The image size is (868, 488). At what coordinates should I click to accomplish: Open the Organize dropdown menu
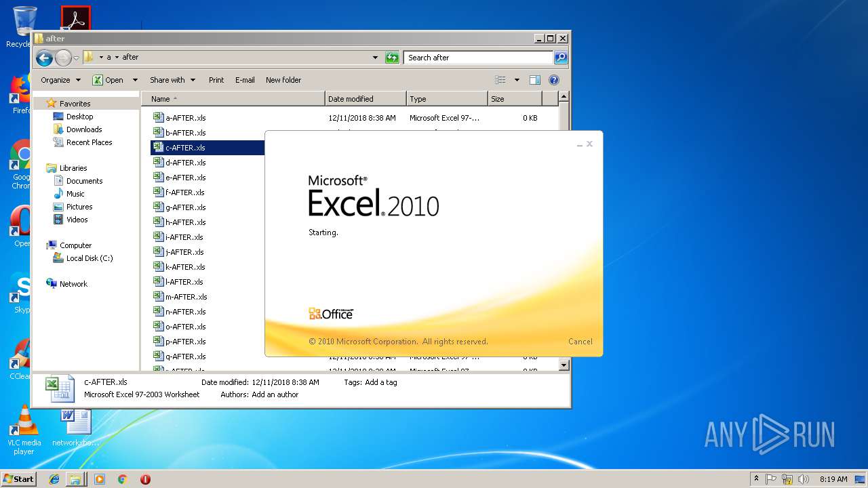click(60, 80)
